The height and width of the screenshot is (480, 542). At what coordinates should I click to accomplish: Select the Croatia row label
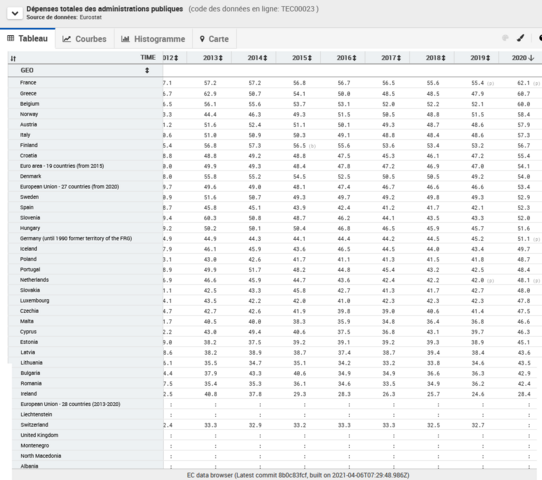28,156
